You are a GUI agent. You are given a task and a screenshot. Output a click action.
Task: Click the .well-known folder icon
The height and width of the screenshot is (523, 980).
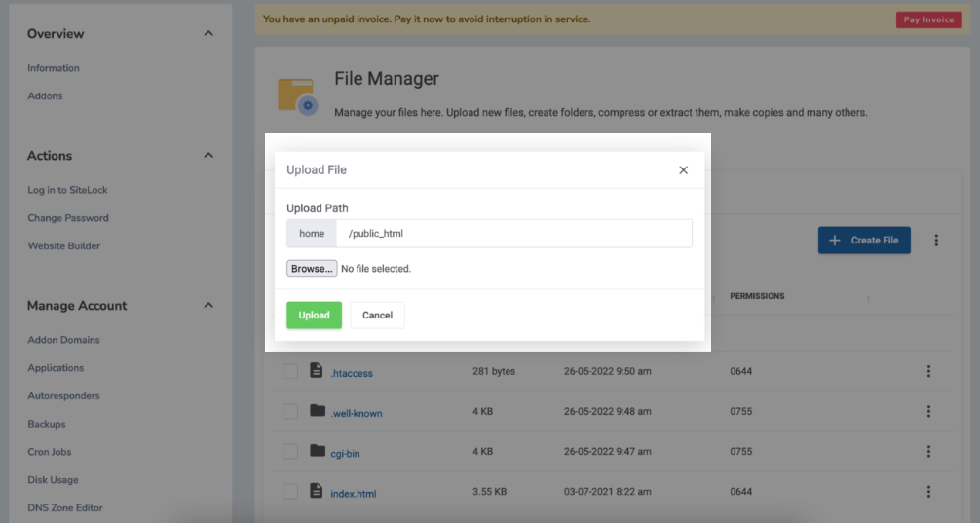(x=317, y=411)
